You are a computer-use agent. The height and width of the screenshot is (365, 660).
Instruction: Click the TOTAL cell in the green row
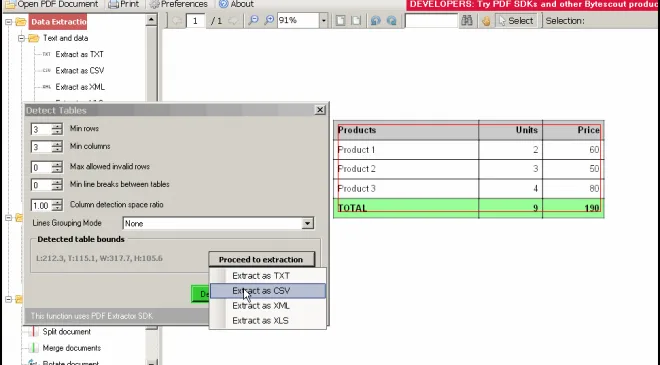407,208
